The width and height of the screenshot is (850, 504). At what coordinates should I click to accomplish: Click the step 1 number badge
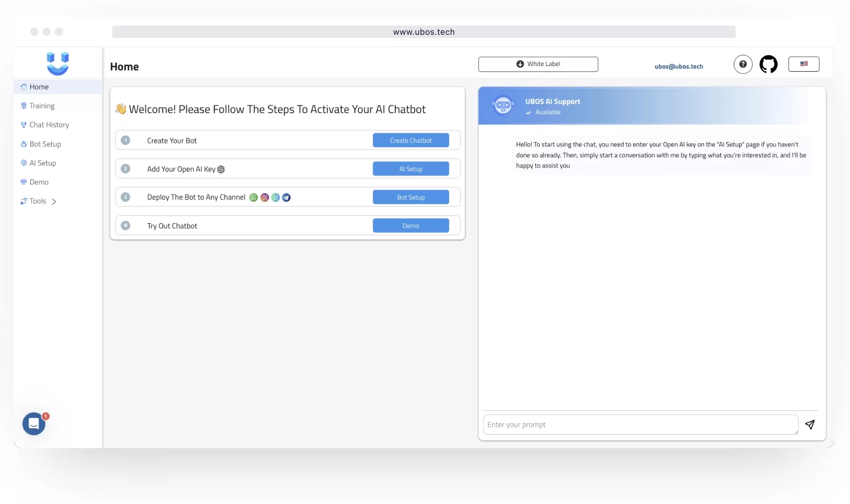126,140
